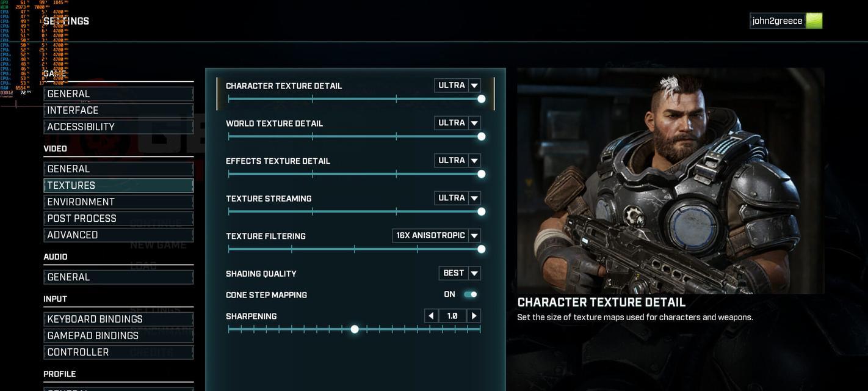The width and height of the screenshot is (868, 391).
Task: Open Post Process settings
Action: 118,218
